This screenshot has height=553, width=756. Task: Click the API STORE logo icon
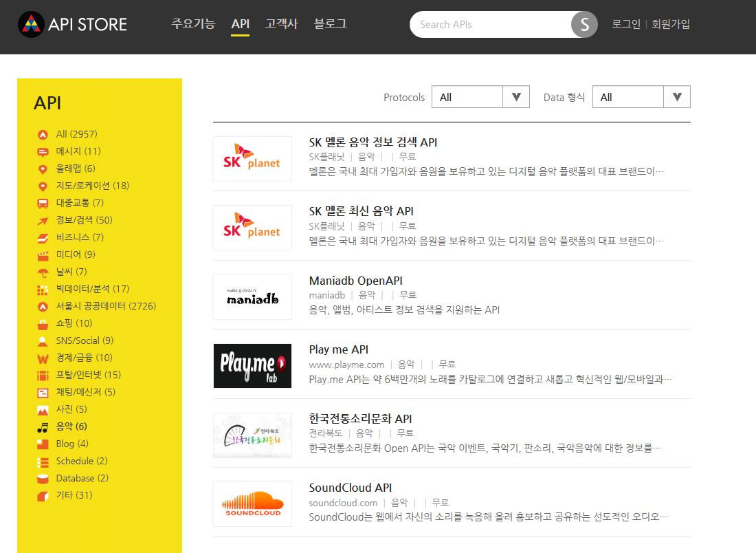(31, 25)
